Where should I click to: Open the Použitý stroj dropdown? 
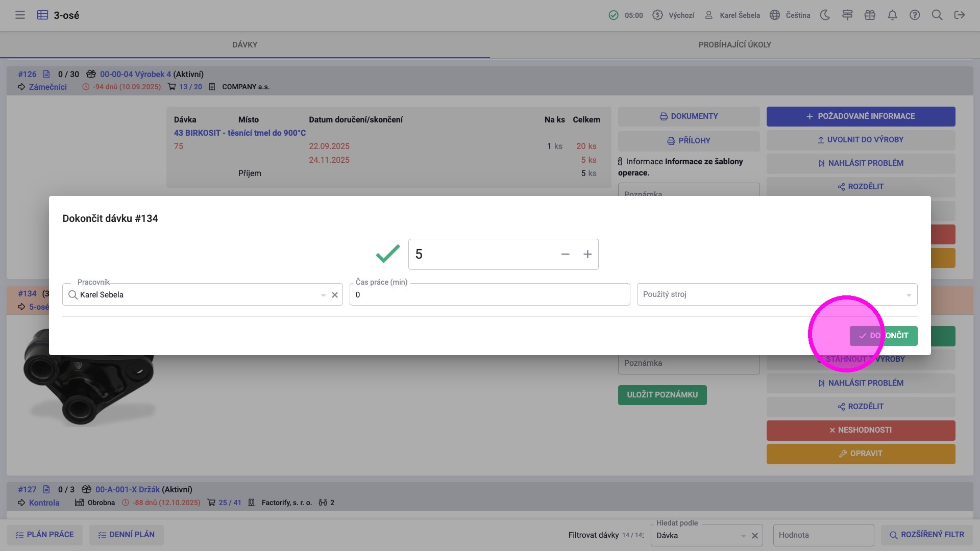[x=777, y=295]
